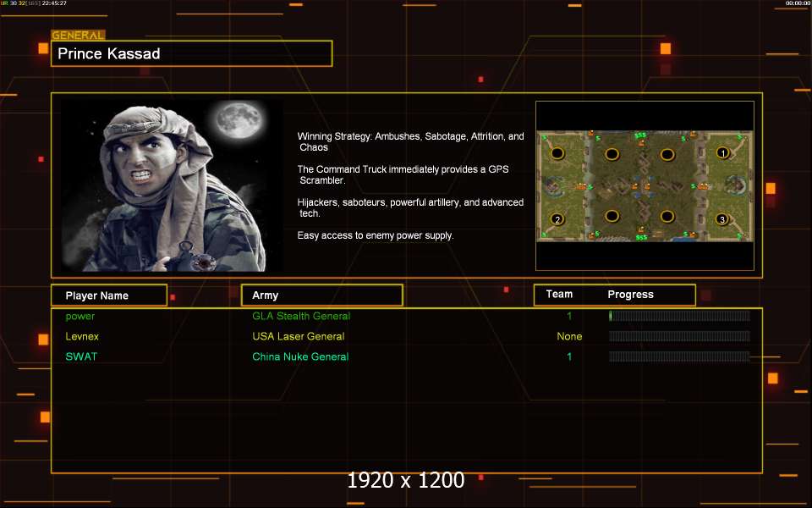Select player name Levnex
The image size is (812, 508).
click(82, 336)
